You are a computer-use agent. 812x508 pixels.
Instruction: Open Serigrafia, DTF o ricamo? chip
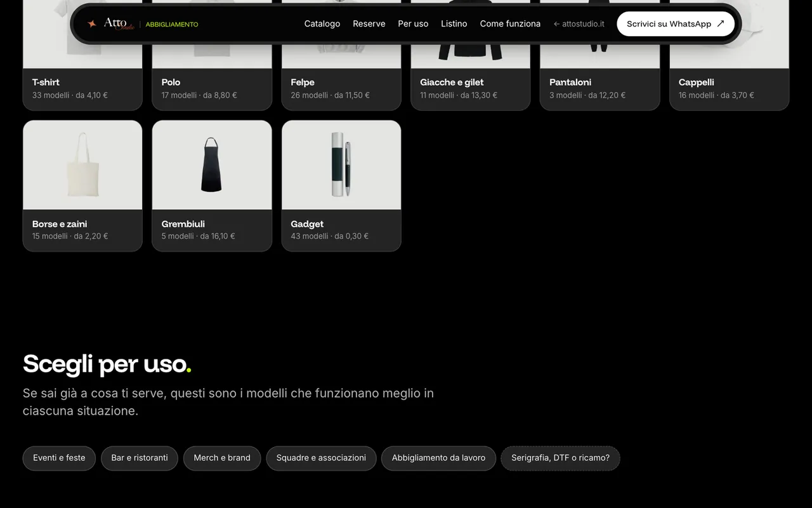tap(560, 458)
